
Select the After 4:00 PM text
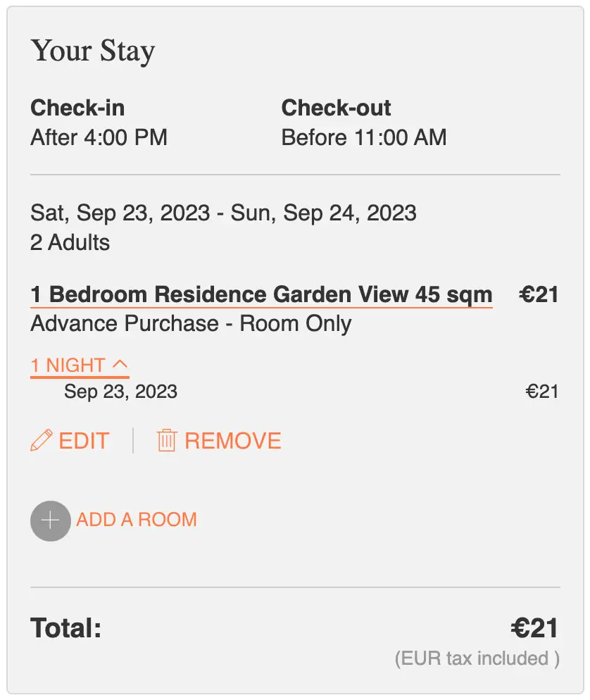[99, 137]
